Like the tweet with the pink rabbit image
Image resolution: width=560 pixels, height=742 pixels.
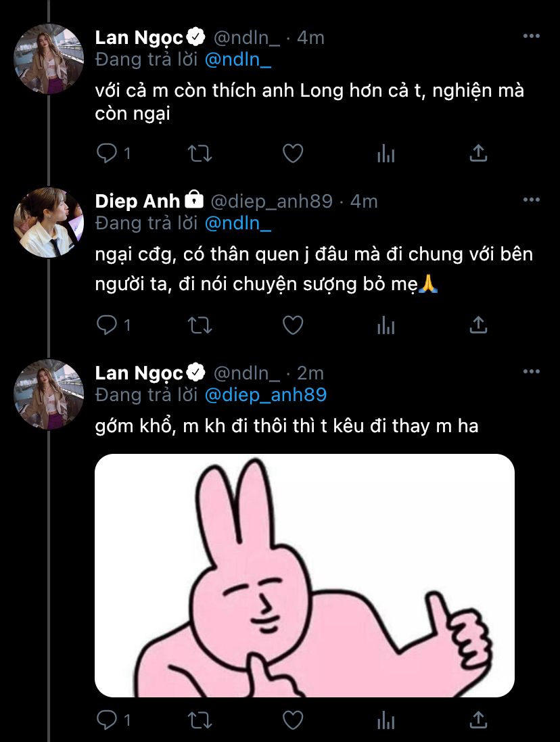pos(292,719)
